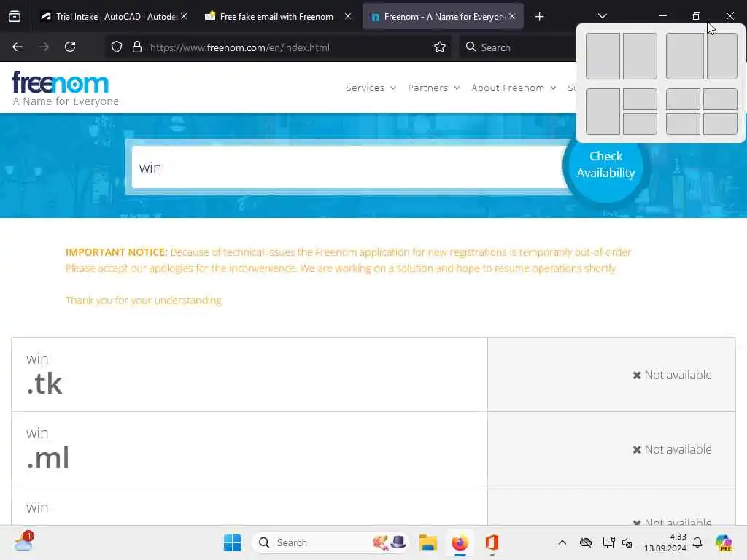Click the Firefox taskbar icon

[x=460, y=542]
